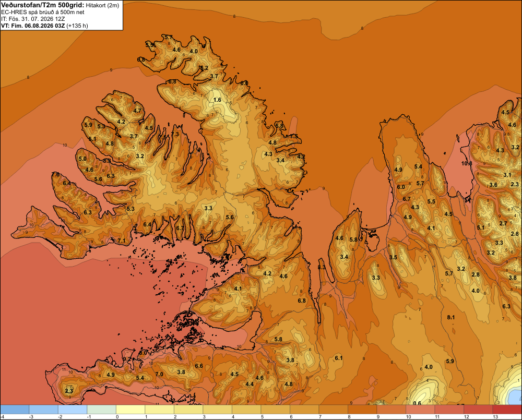Click the 'Veðurstofan/T2m 500grid:' title text

(x=43, y=5)
